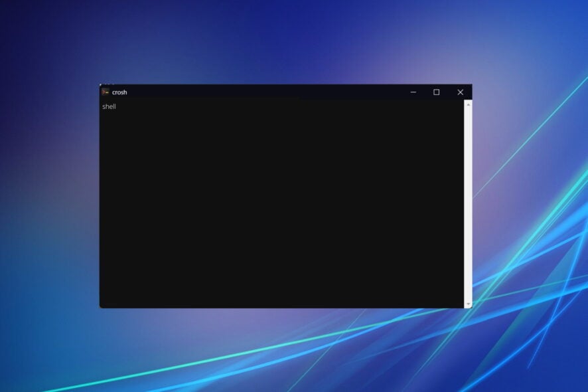This screenshot has width=588, height=392.
Task: Maximize the crosh window
Action: (x=437, y=92)
